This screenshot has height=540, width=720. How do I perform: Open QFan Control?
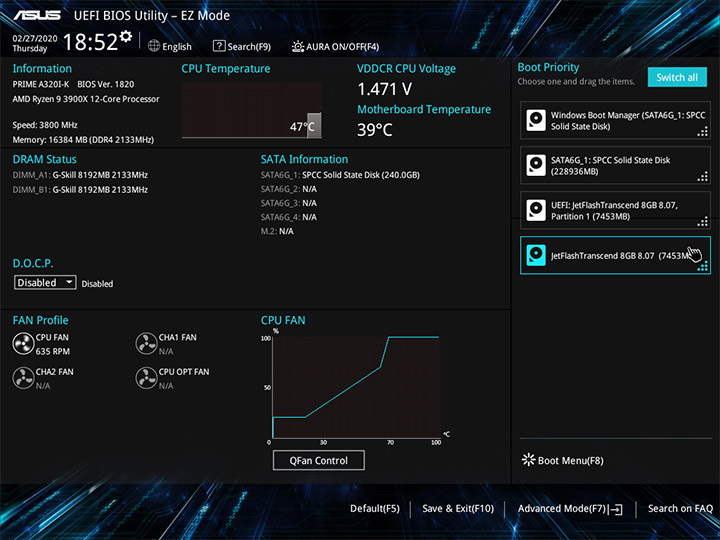tap(319, 460)
